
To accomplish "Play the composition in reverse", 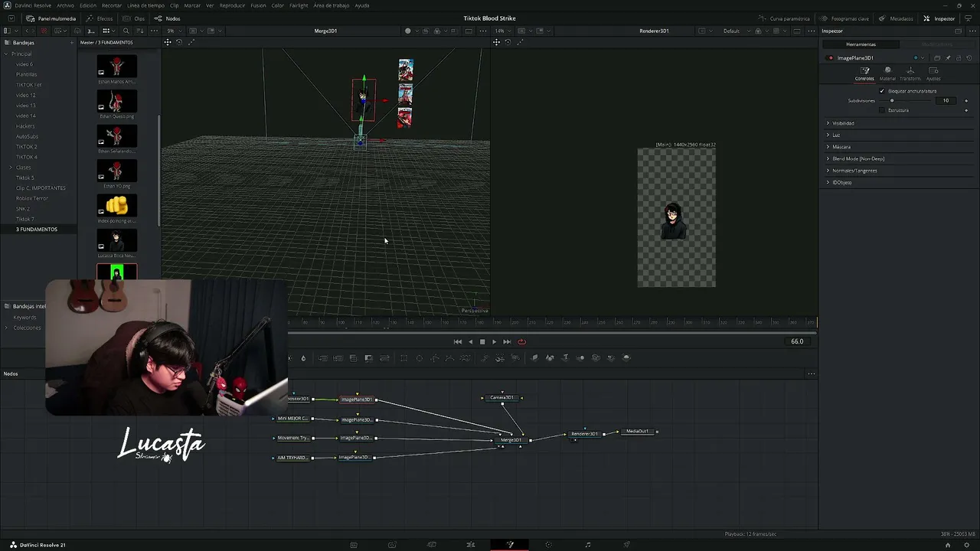I will click(470, 342).
